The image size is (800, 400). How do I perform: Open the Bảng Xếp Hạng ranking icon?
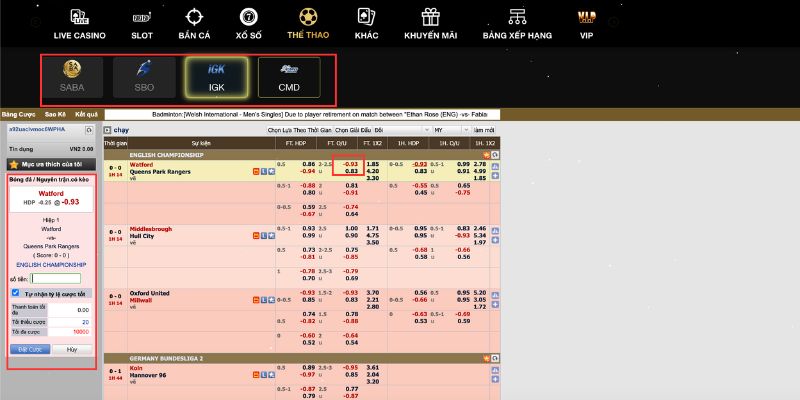517,16
